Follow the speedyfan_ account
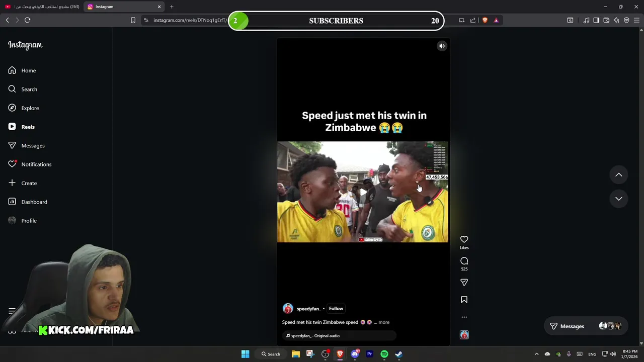This screenshot has width=644, height=362. (336, 309)
